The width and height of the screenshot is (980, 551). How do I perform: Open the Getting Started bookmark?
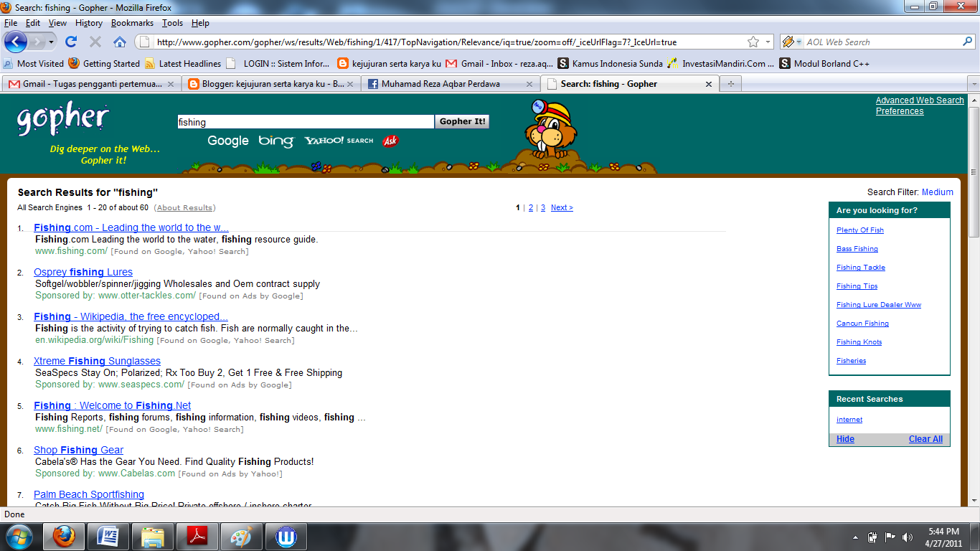[x=105, y=63]
